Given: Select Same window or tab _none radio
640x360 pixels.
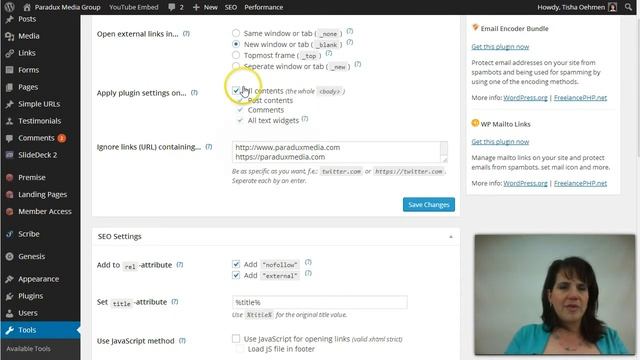Looking at the screenshot, I should pos(236,33).
